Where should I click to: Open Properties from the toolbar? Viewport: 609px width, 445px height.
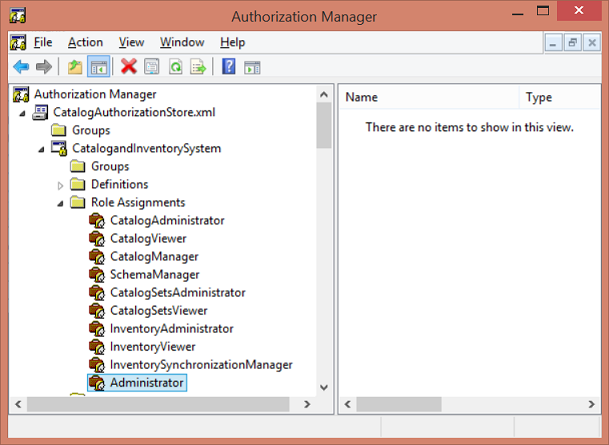tap(152, 67)
